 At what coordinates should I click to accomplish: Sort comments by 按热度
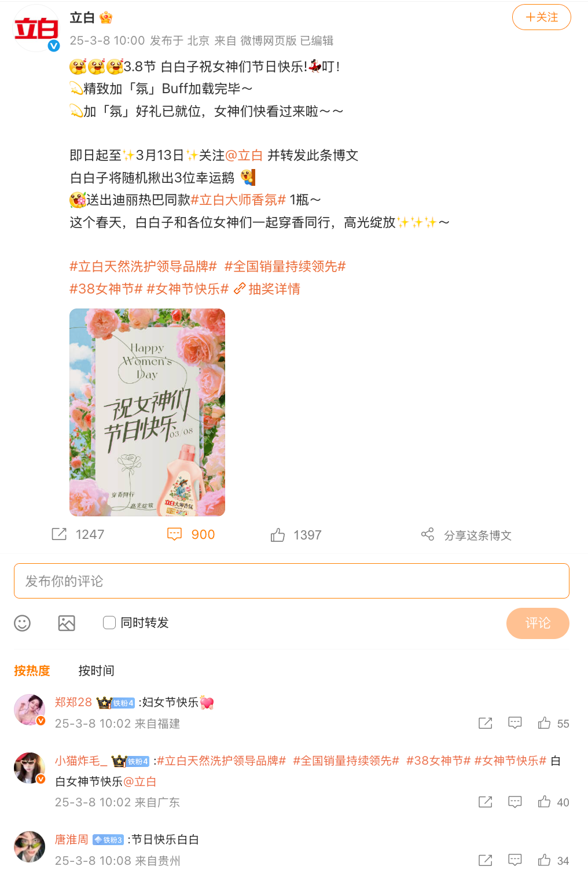tap(32, 670)
